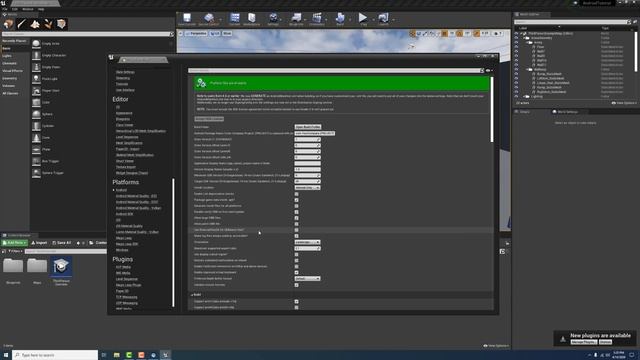
Task: Toggle Enable improved virtual keyboard checkbox
Action: [296, 272]
